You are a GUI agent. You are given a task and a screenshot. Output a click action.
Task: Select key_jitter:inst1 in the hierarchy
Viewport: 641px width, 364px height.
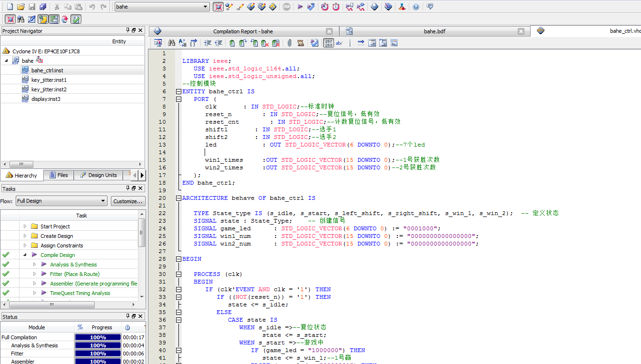(x=49, y=80)
